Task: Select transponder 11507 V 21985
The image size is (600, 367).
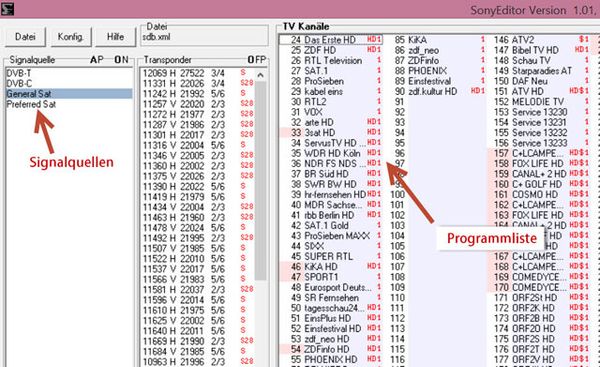Action: [198, 249]
